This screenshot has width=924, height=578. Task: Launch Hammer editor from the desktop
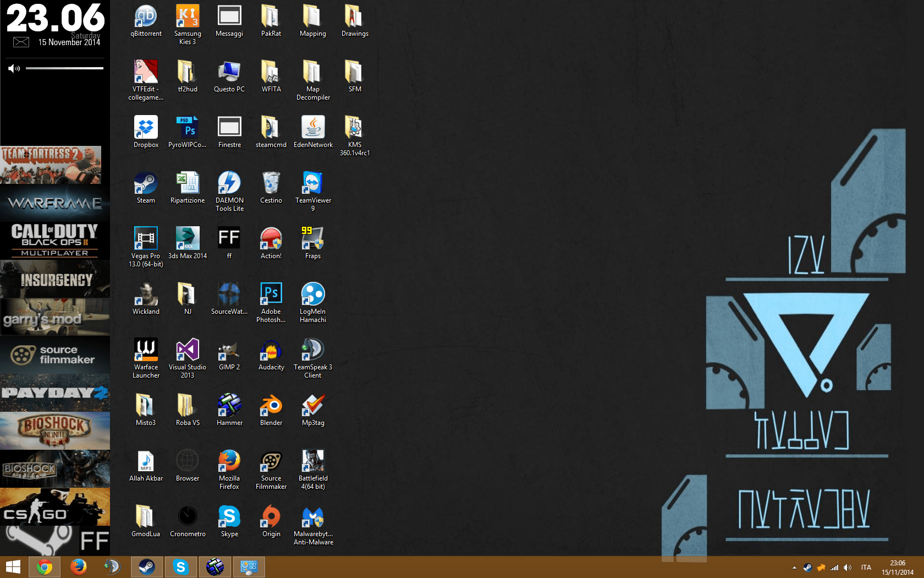229,406
